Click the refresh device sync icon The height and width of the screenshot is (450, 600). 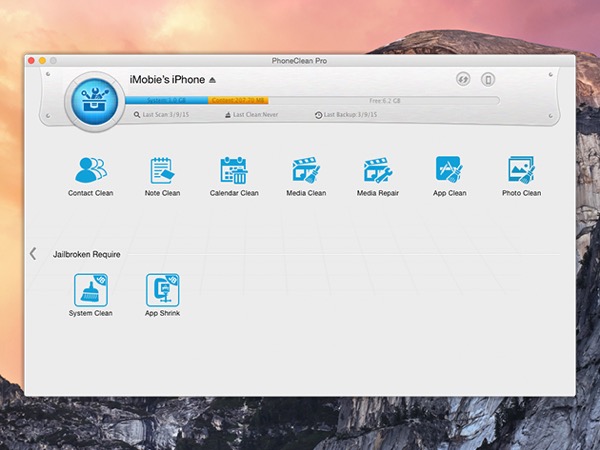pyautogui.click(x=463, y=80)
